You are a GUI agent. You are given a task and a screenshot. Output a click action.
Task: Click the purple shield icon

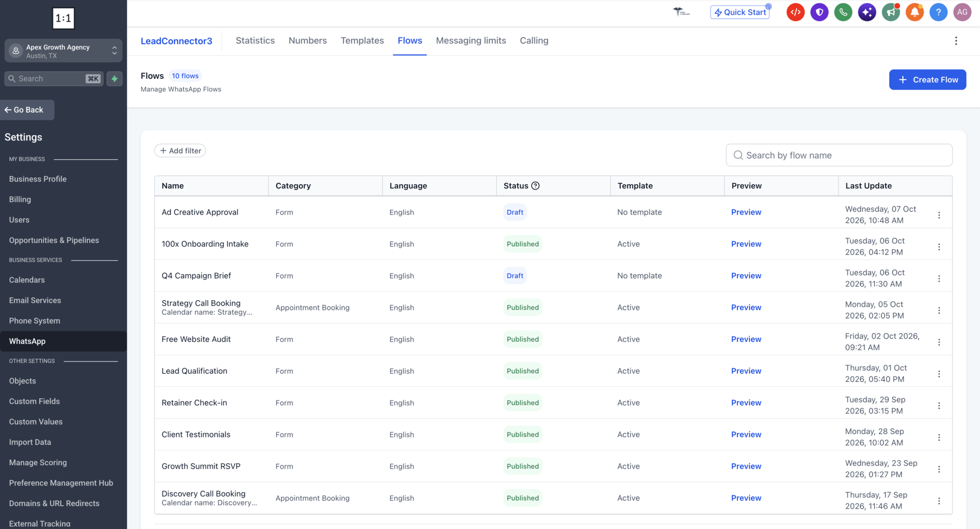(819, 12)
